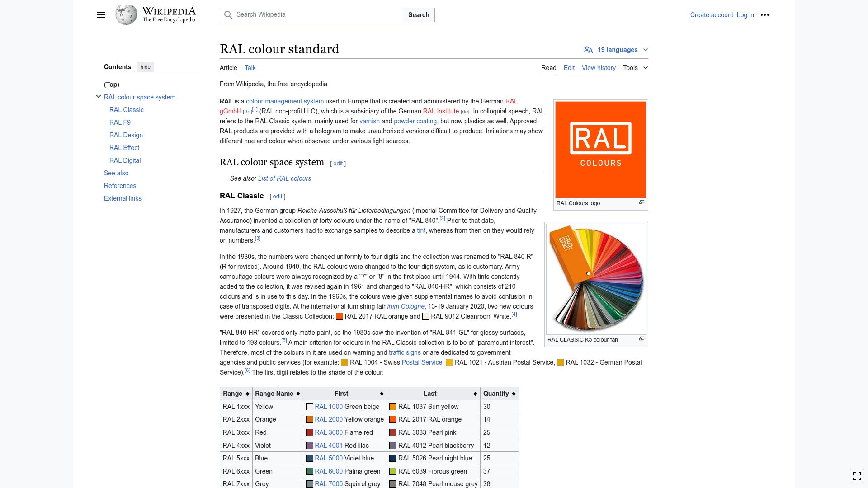
Task: Enlarge the RAL CLASSIC K5 colour fan image
Action: click(642, 339)
